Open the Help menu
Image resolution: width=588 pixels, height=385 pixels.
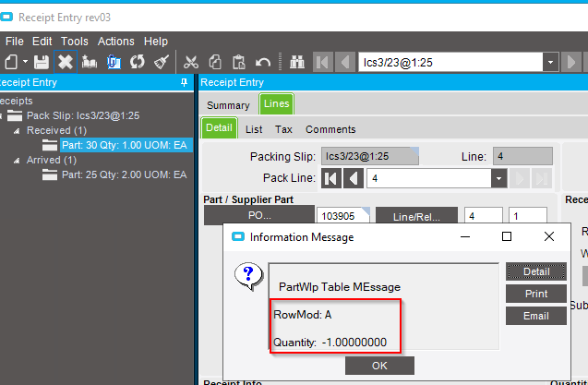click(156, 42)
